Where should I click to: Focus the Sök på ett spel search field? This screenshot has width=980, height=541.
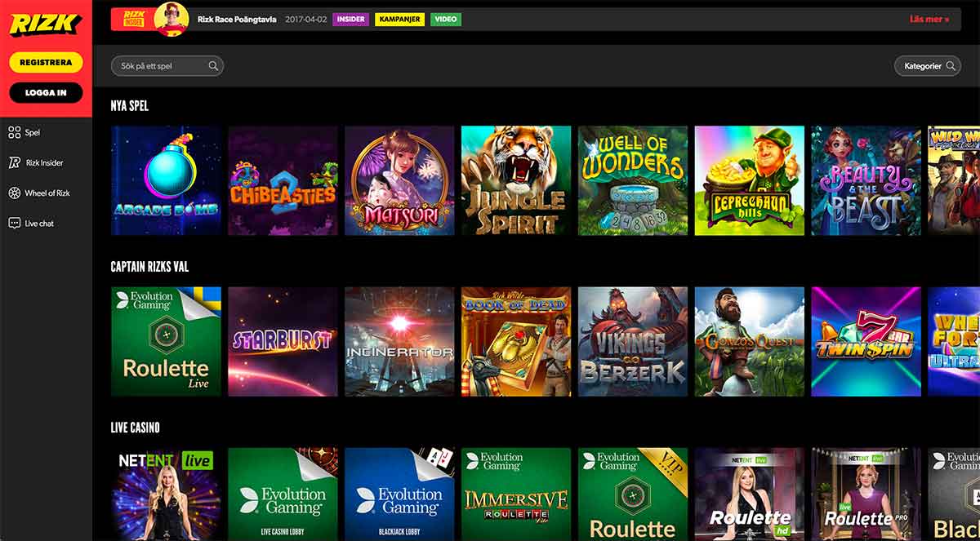coord(167,66)
